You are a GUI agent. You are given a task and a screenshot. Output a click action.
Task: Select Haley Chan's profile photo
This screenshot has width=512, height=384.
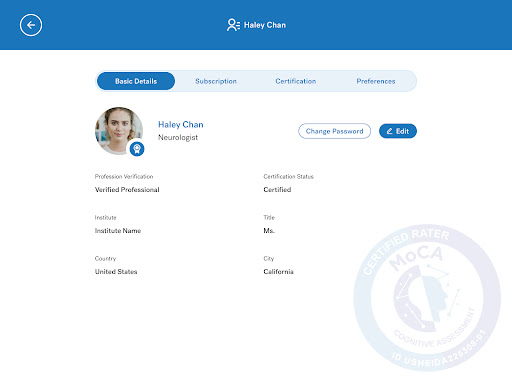click(x=119, y=131)
